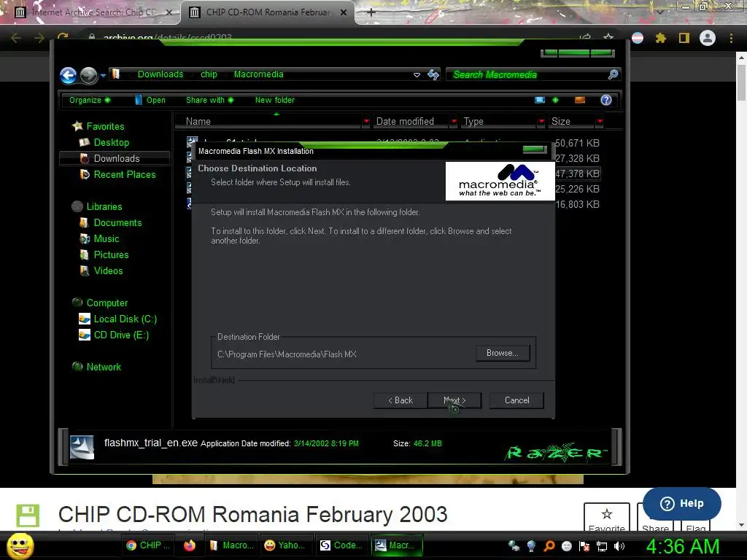
Task: Go forward in the Explorer window
Action: [x=88, y=75]
